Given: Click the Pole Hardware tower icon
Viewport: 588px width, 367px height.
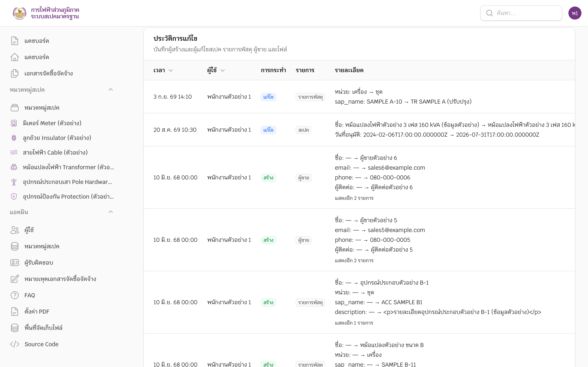Looking at the screenshot, I should [x=14, y=182].
